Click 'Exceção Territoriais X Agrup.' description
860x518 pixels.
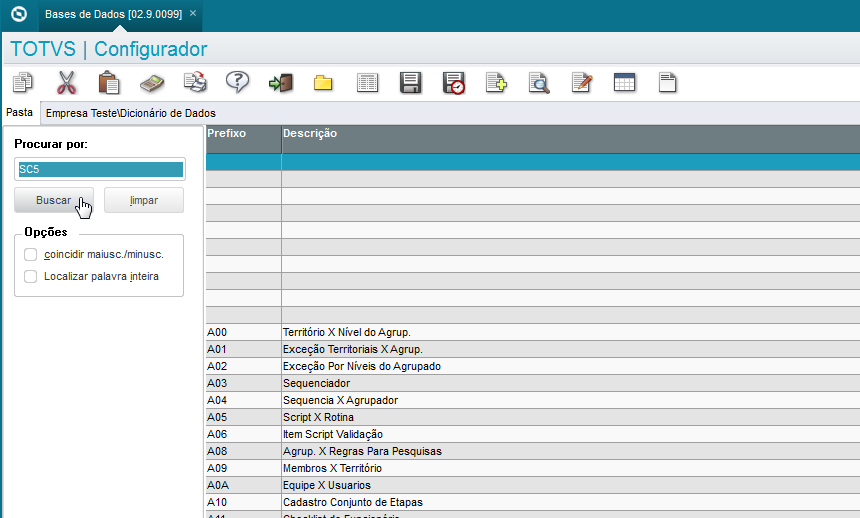pyautogui.click(x=353, y=350)
